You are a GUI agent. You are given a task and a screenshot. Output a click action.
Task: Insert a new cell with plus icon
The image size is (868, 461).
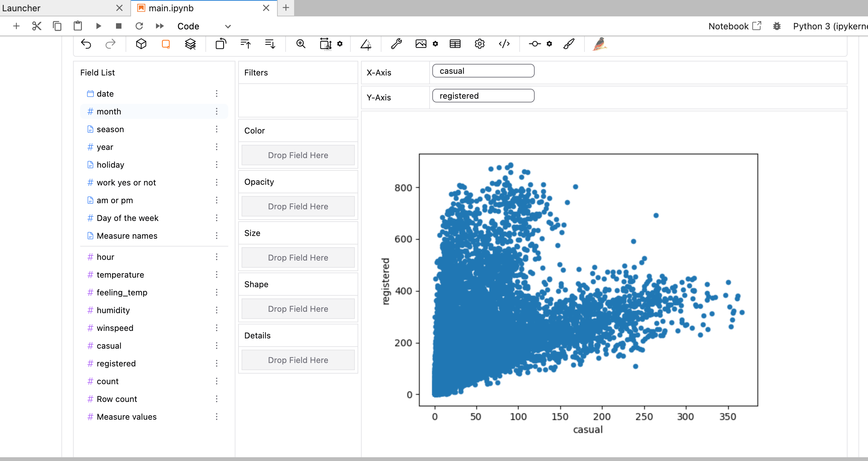16,26
